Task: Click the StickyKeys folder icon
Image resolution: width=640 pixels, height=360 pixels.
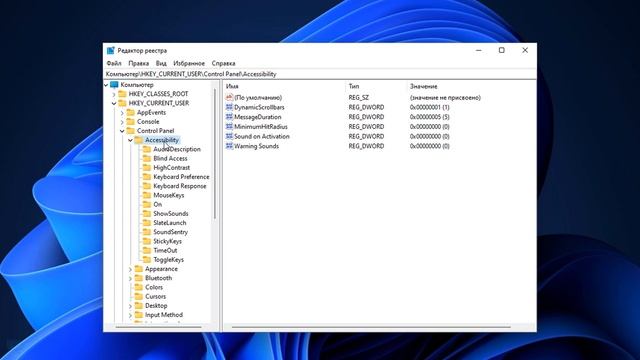Action: (147, 241)
